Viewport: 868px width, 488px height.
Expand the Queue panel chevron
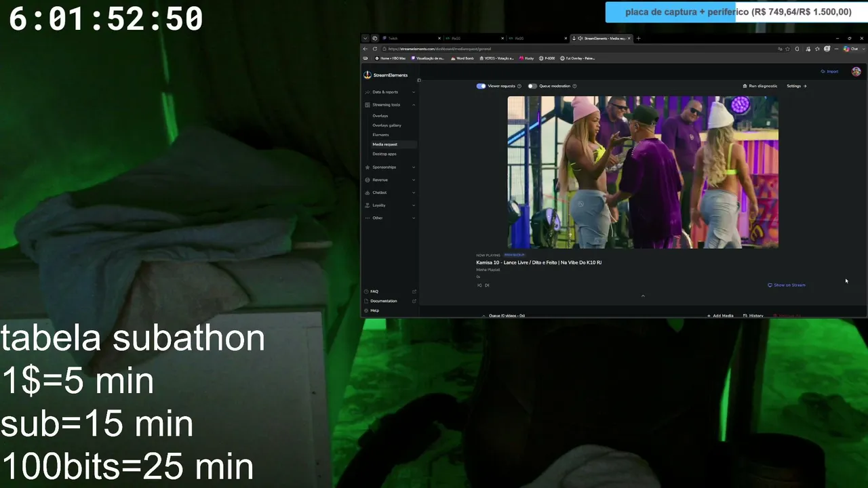coord(484,316)
